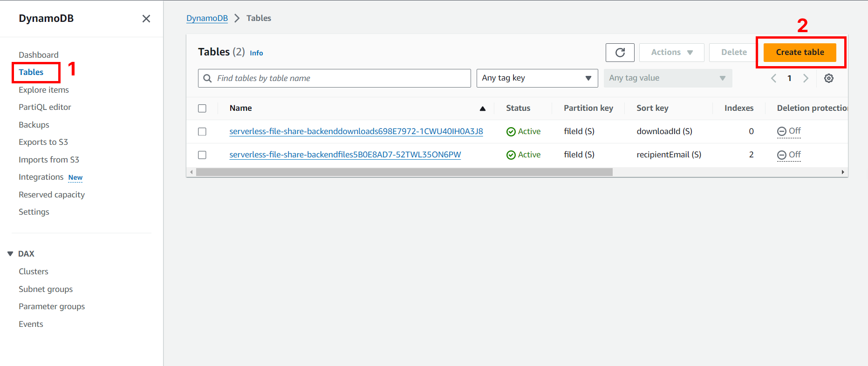The image size is (868, 366).
Task: Check the backenddownloads table row checkbox
Action: click(x=202, y=132)
